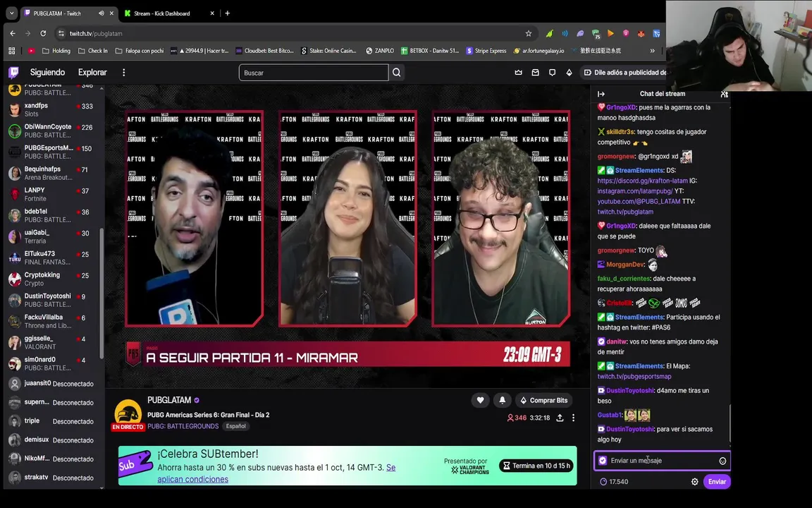Open Chrome apps grid in bookmarks bar
812x508 pixels.
12,51
